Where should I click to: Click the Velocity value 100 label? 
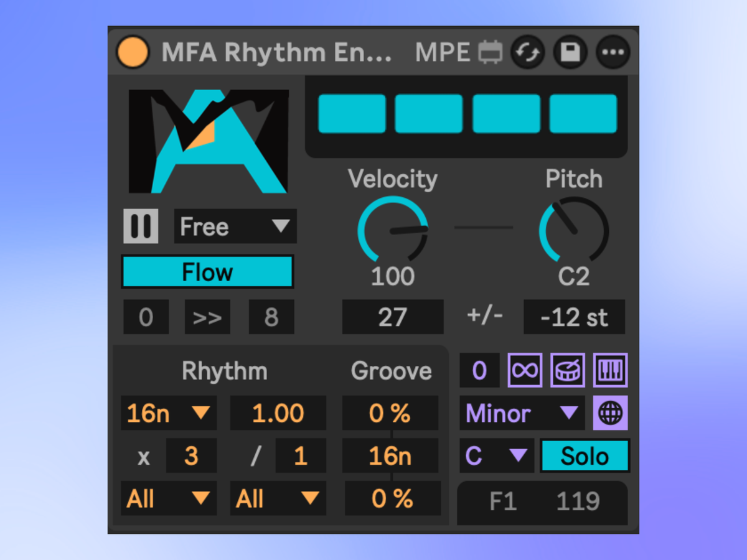coord(393,277)
